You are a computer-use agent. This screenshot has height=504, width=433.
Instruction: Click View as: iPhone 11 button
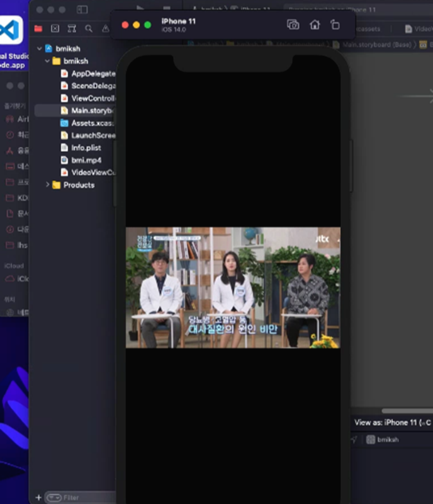click(x=392, y=422)
